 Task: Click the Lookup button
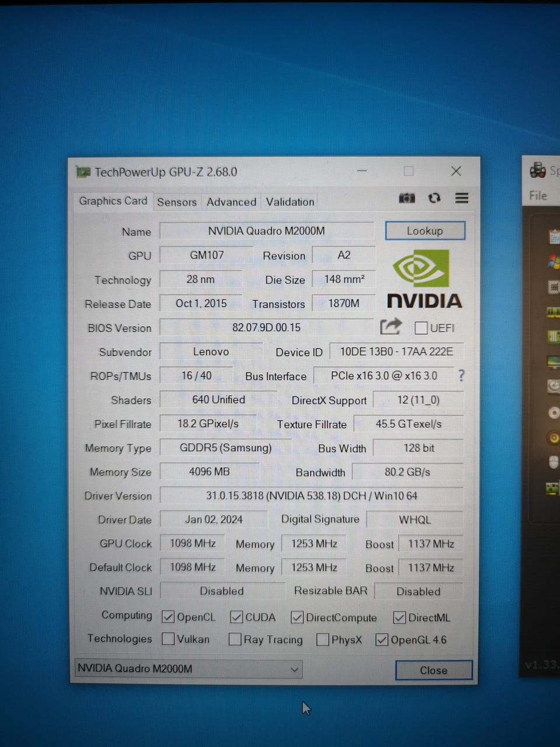tap(425, 231)
